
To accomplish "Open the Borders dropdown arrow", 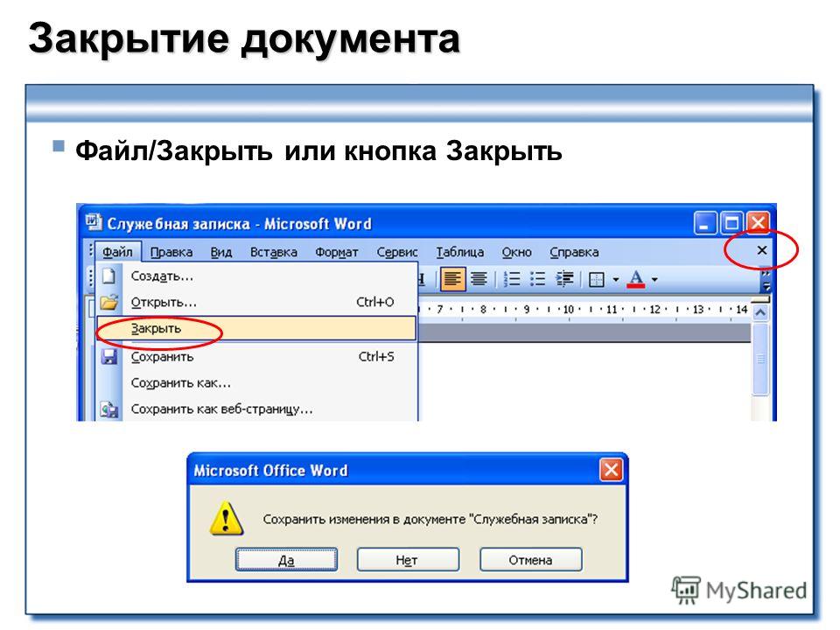I will 615,280.
